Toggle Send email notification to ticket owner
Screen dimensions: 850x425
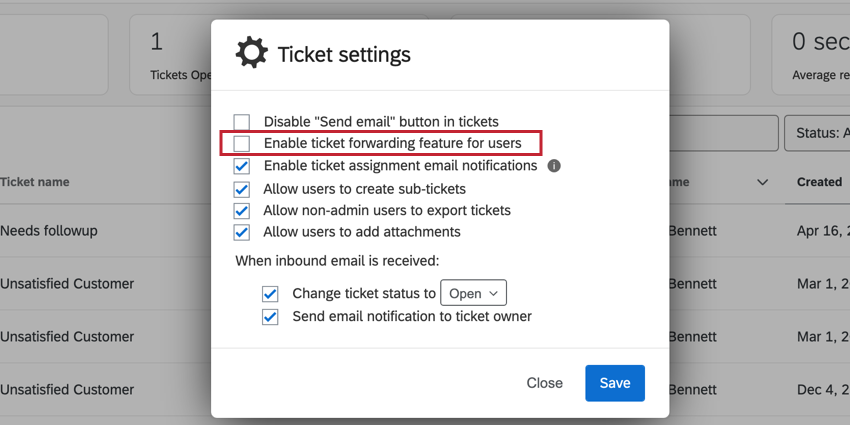click(x=270, y=317)
